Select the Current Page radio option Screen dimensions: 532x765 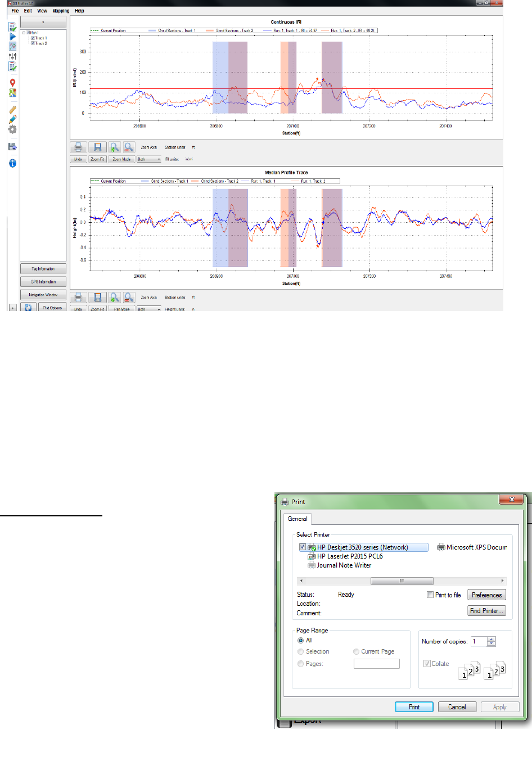click(x=356, y=651)
